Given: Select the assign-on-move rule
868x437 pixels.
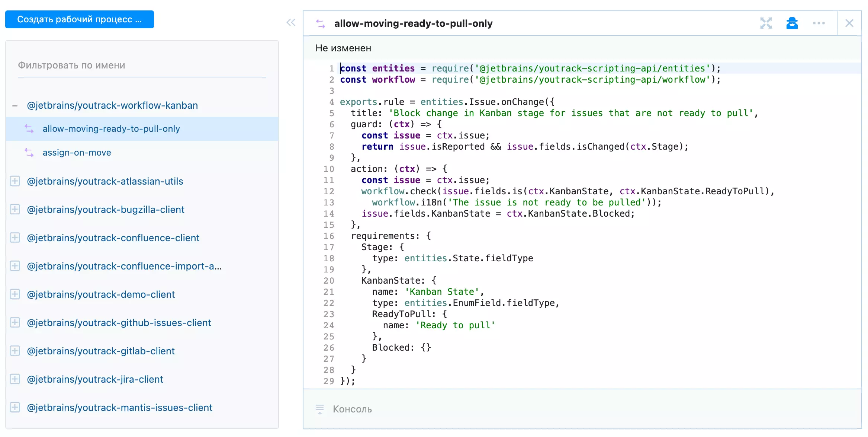Looking at the screenshot, I should pos(77,153).
